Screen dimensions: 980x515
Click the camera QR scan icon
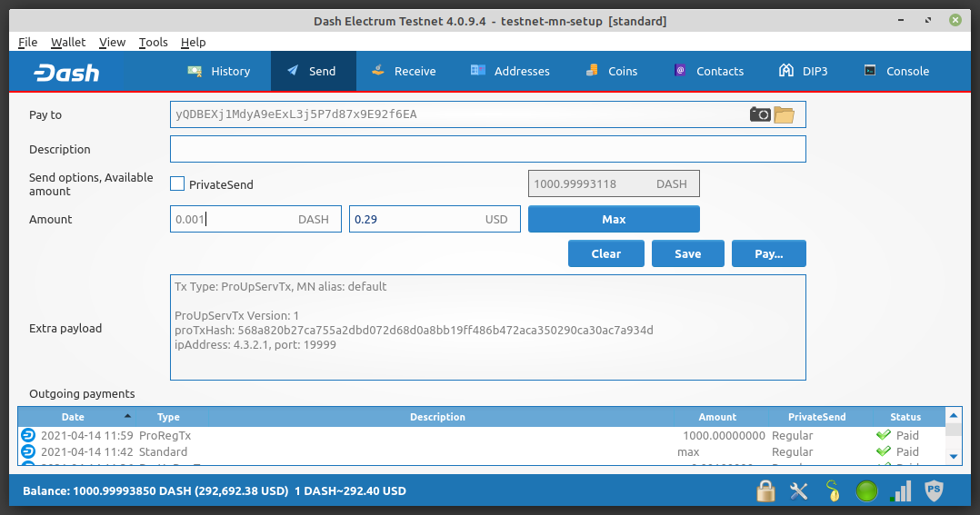pos(759,114)
